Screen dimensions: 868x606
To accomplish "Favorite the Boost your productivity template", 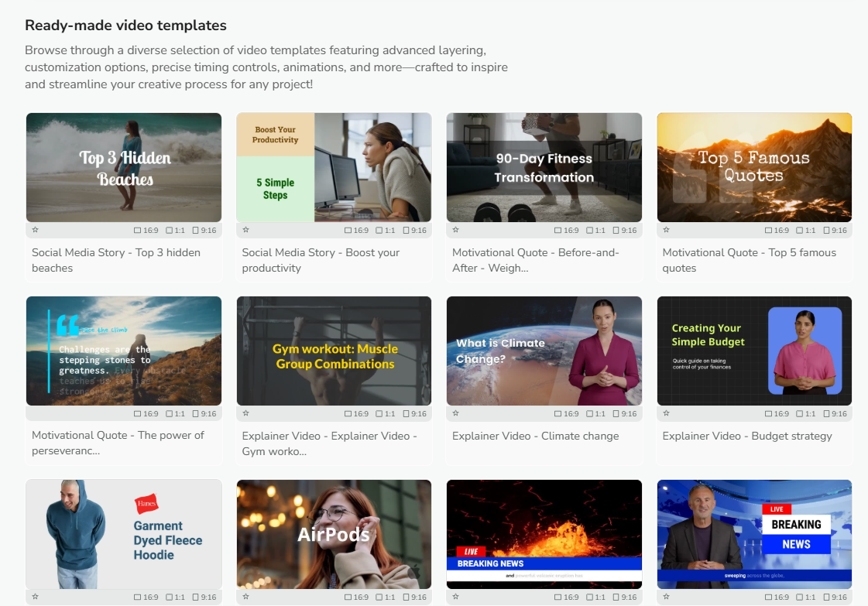I will (x=246, y=230).
